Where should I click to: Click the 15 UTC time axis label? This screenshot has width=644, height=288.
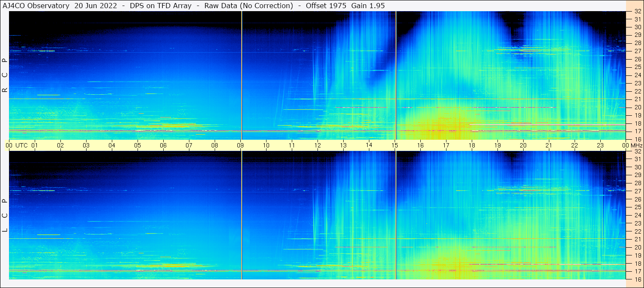[395, 145]
